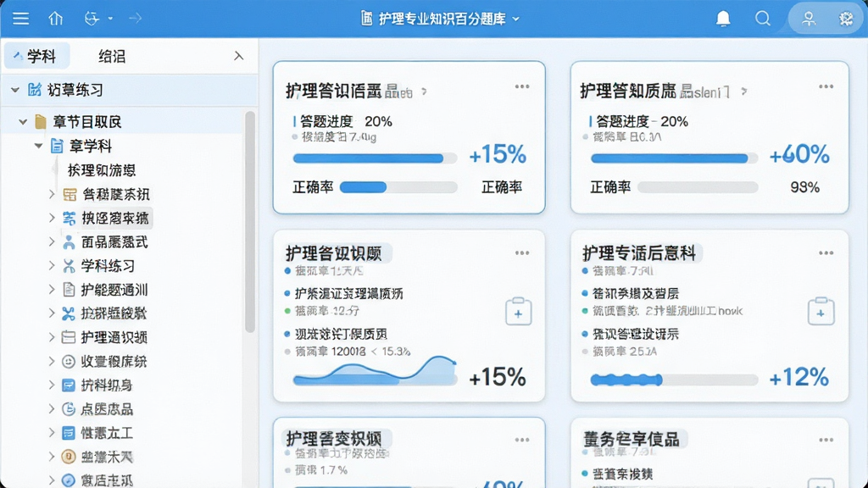Open the three-dot menu on the 护理专活后意科 card
The height and width of the screenshot is (488, 868).
pos(826,252)
